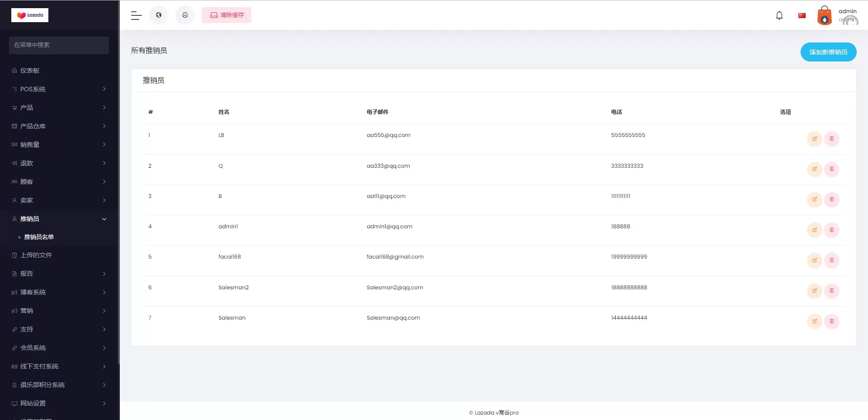Click the Chinese flag language icon
The width and height of the screenshot is (868, 420).
[x=802, y=16]
